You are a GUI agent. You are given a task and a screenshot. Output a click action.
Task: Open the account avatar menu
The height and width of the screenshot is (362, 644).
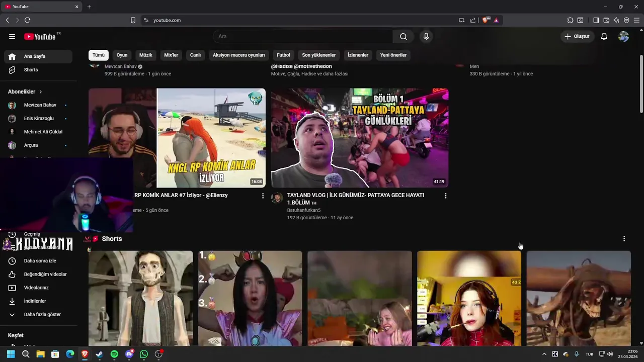pos(623,37)
